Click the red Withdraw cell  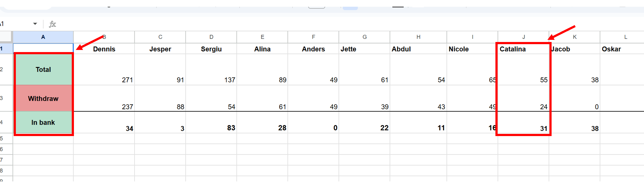click(43, 98)
